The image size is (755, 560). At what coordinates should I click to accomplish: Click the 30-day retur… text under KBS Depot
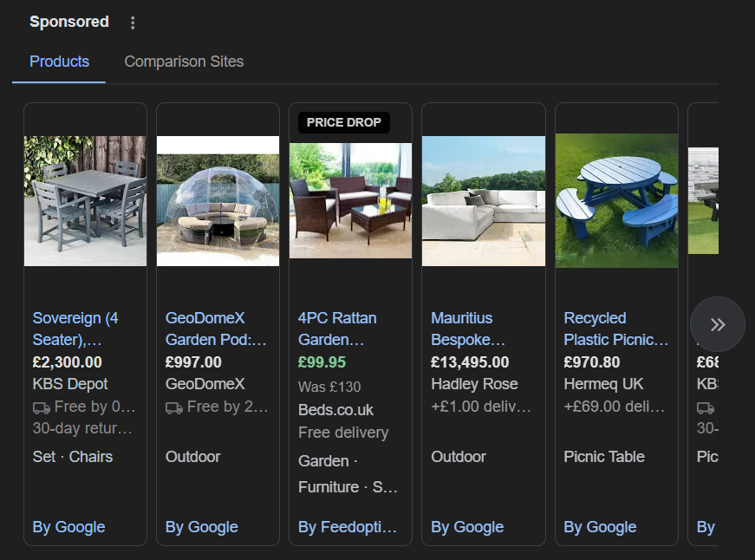82,428
